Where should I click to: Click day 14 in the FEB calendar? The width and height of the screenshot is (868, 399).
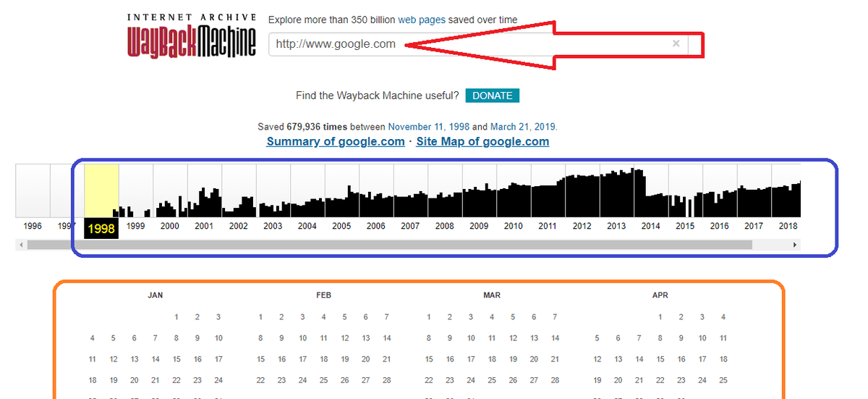pos(387,338)
